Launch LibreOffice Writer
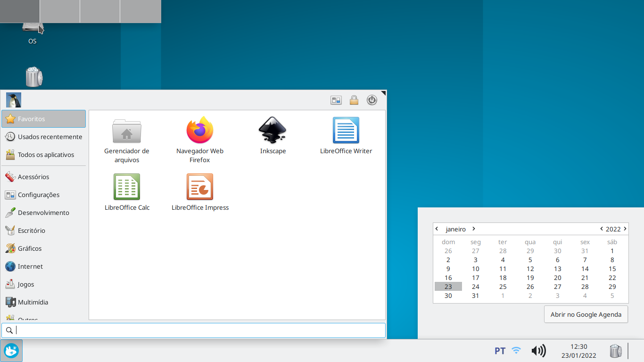Image resolution: width=644 pixels, height=362 pixels. (x=346, y=136)
